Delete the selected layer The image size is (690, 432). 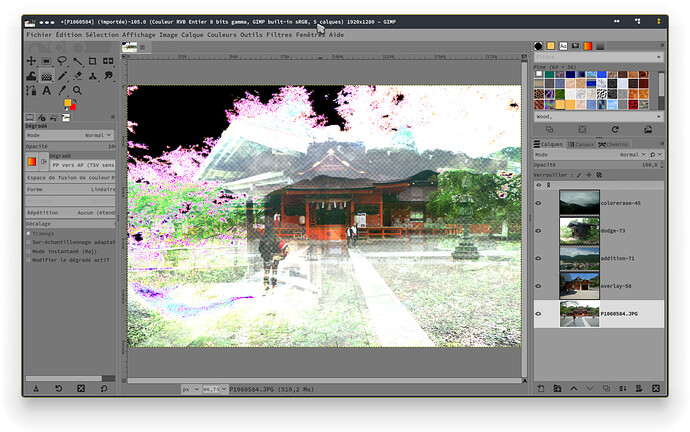point(656,388)
